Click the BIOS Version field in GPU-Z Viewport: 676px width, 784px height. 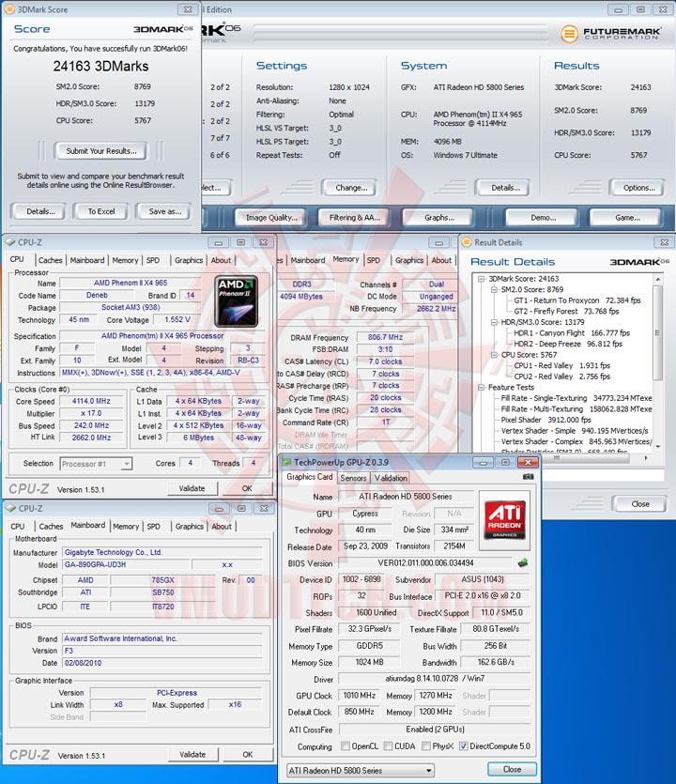pos(425,563)
